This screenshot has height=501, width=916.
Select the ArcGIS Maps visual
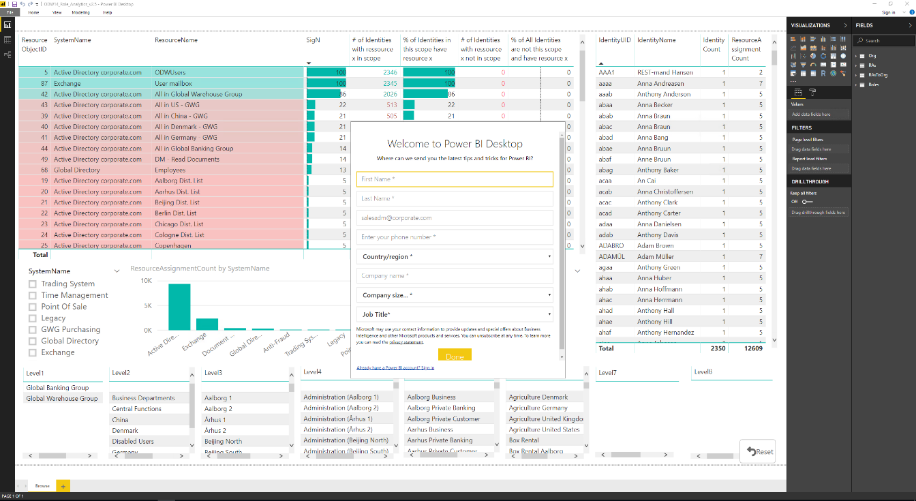coord(834,73)
